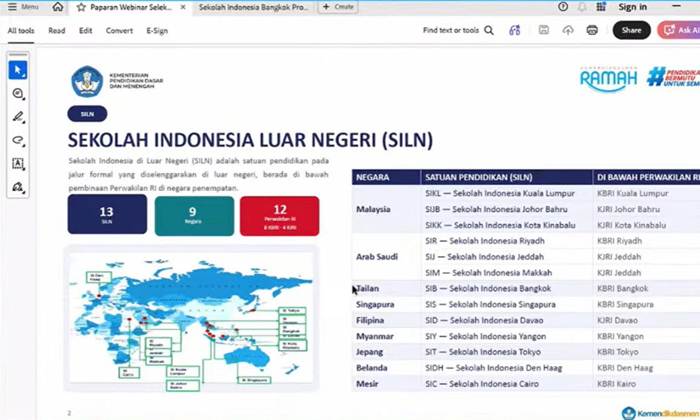Click 'SIM — Sekolah Indonesia Makkah' row

pos(488,272)
